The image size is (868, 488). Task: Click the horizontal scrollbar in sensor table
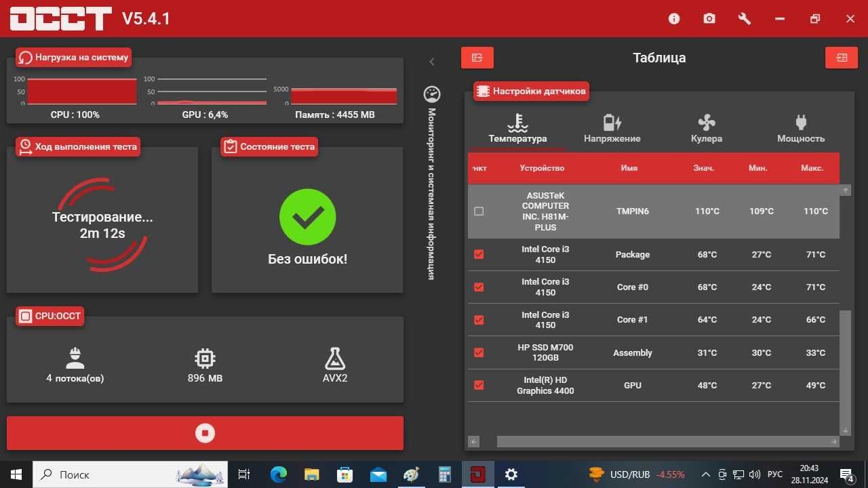[x=661, y=441]
